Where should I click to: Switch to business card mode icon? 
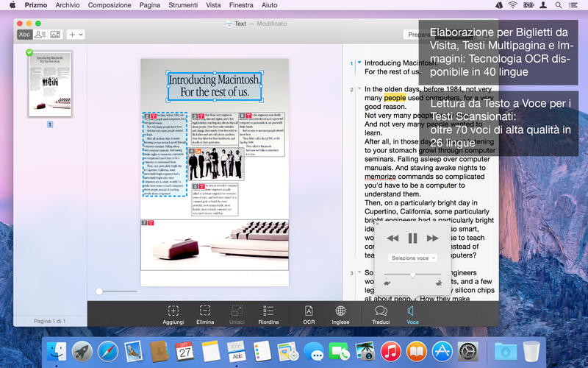point(40,35)
